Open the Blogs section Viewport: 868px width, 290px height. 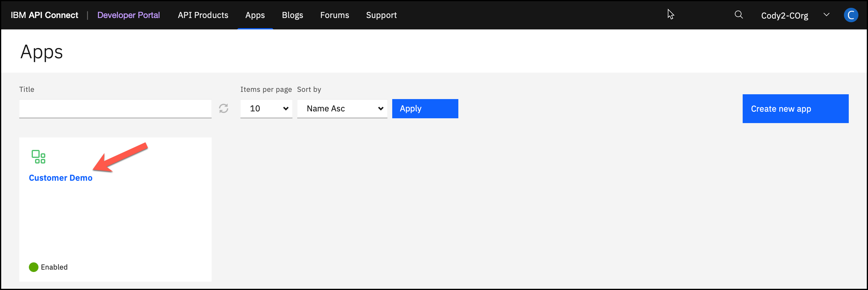click(x=292, y=15)
